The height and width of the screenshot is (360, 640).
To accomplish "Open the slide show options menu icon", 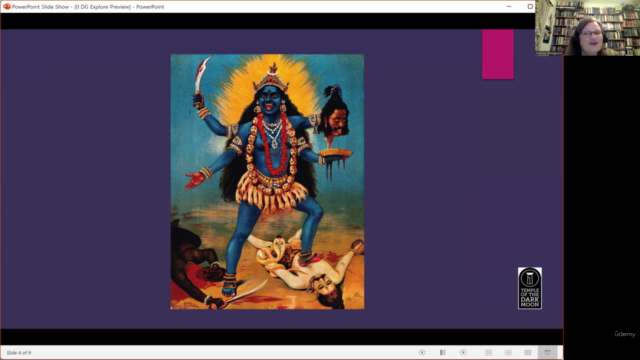I will pos(442,352).
